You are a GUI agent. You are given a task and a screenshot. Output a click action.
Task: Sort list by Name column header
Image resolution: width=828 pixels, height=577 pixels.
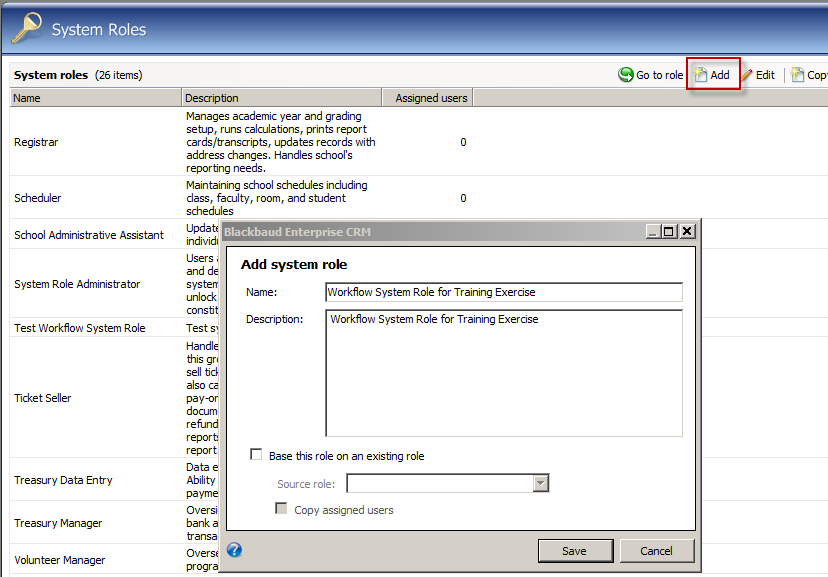tap(95, 98)
